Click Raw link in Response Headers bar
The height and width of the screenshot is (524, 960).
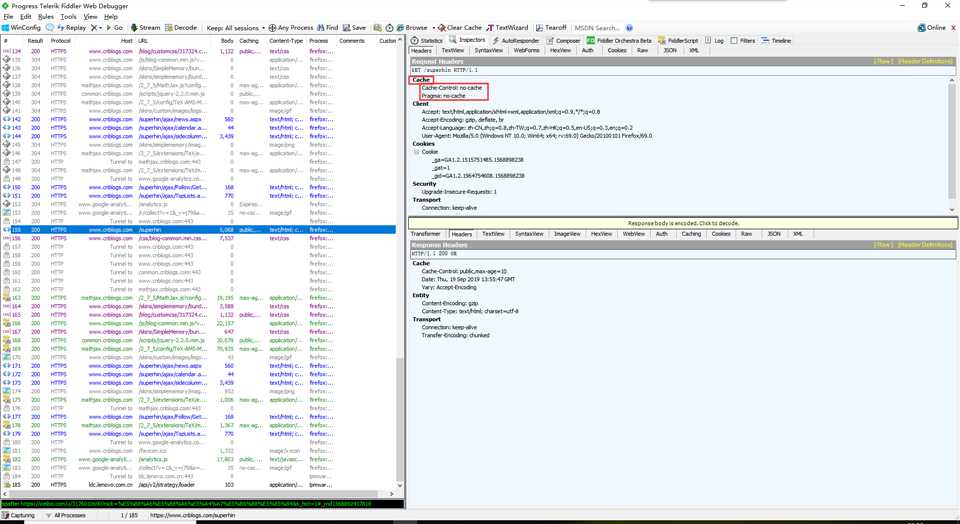pyautogui.click(x=883, y=245)
